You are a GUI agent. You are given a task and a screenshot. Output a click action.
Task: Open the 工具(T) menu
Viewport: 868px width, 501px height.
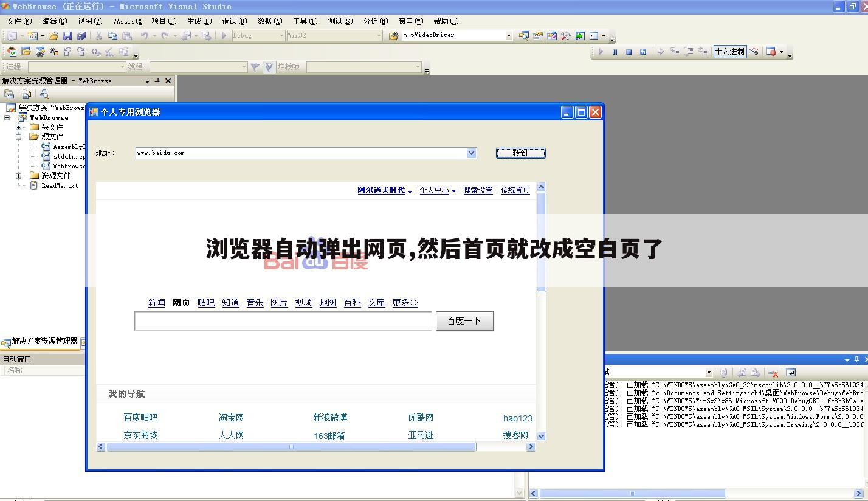[305, 21]
